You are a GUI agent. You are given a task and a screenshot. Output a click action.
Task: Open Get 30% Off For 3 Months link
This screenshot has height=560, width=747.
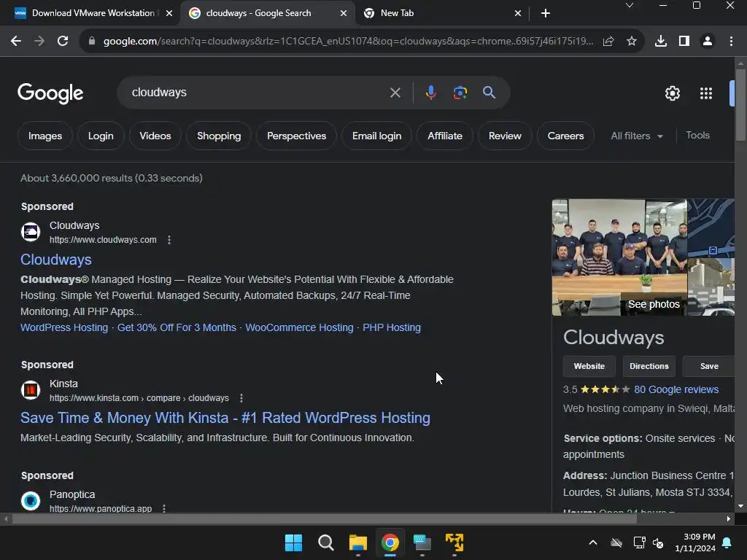click(x=177, y=327)
